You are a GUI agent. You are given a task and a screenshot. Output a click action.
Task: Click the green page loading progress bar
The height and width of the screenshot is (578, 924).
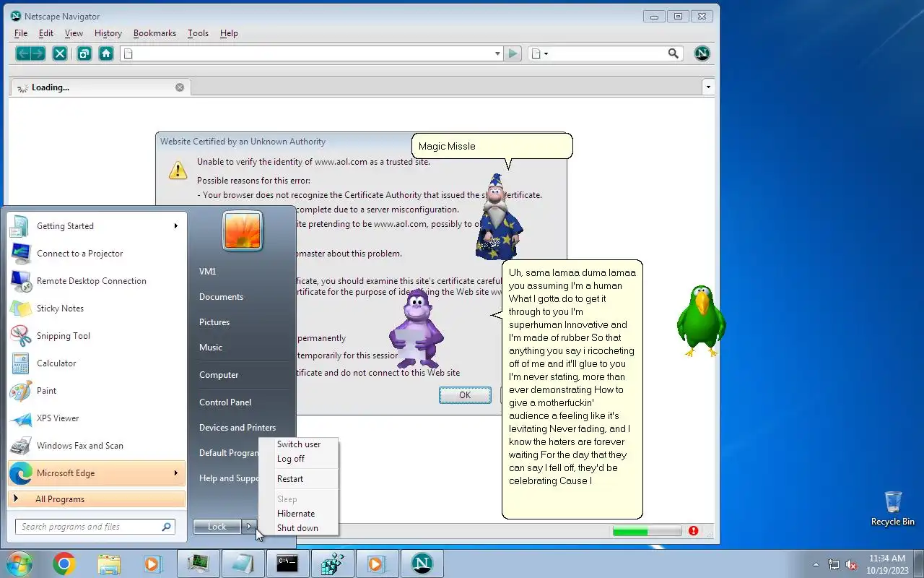point(647,531)
